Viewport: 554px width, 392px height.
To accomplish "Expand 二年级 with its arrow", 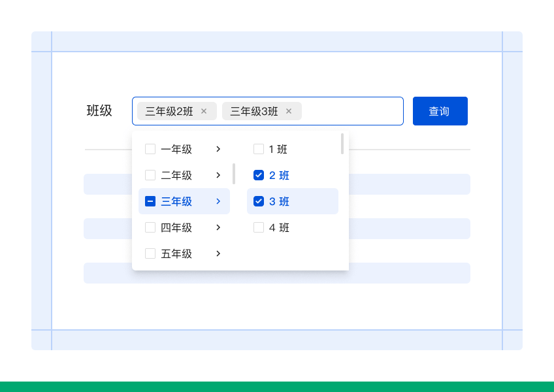I will pos(218,175).
